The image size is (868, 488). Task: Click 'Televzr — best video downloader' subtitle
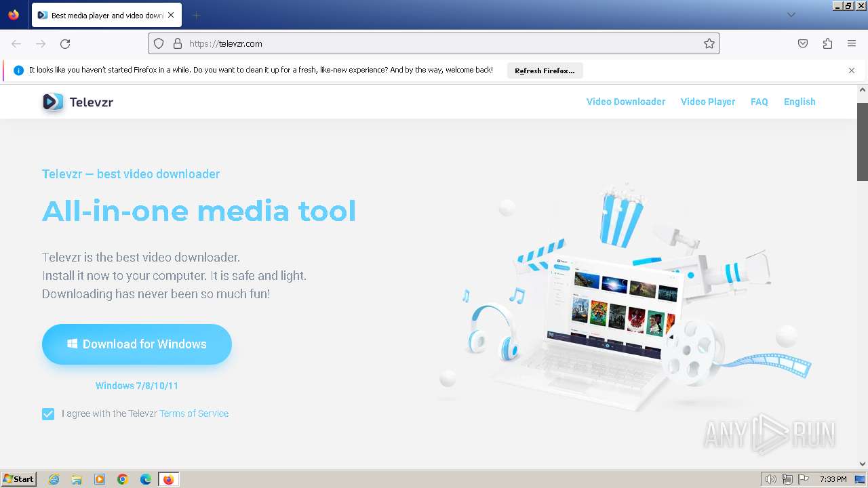pyautogui.click(x=131, y=174)
